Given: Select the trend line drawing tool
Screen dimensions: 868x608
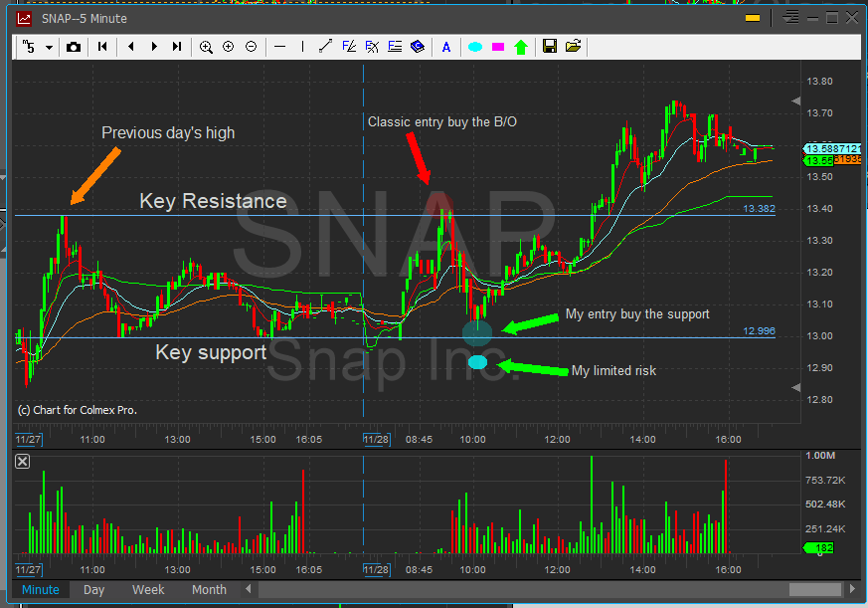Looking at the screenshot, I should 325,46.
